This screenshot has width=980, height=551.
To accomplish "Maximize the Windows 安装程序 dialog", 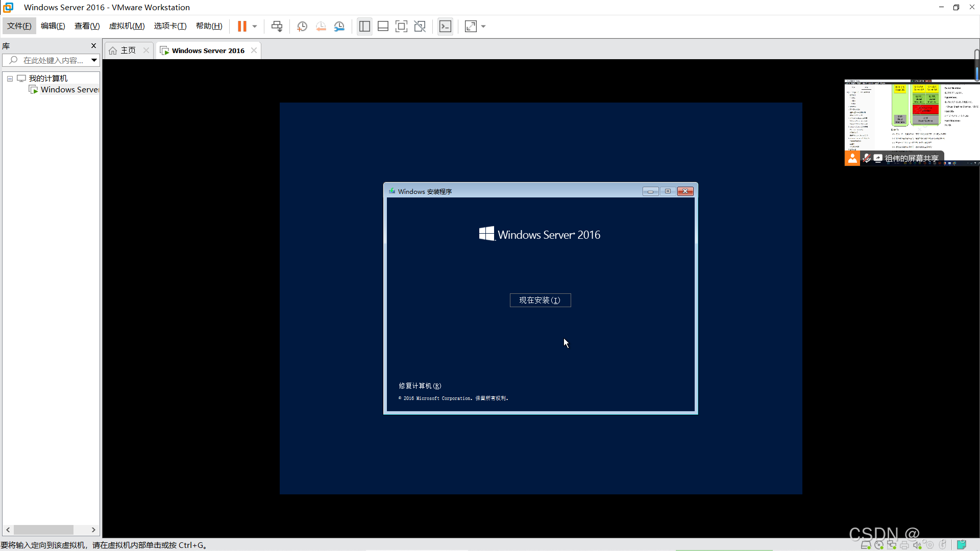I will (x=668, y=191).
